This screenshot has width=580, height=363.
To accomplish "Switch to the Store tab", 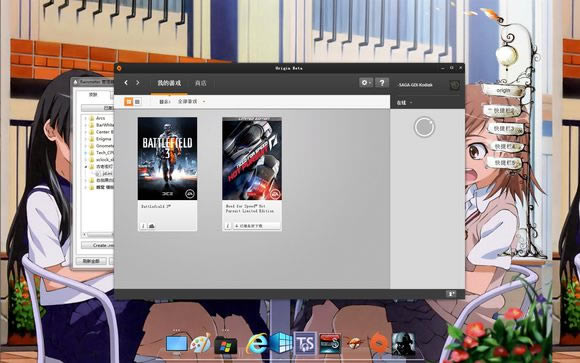I will 200,83.
